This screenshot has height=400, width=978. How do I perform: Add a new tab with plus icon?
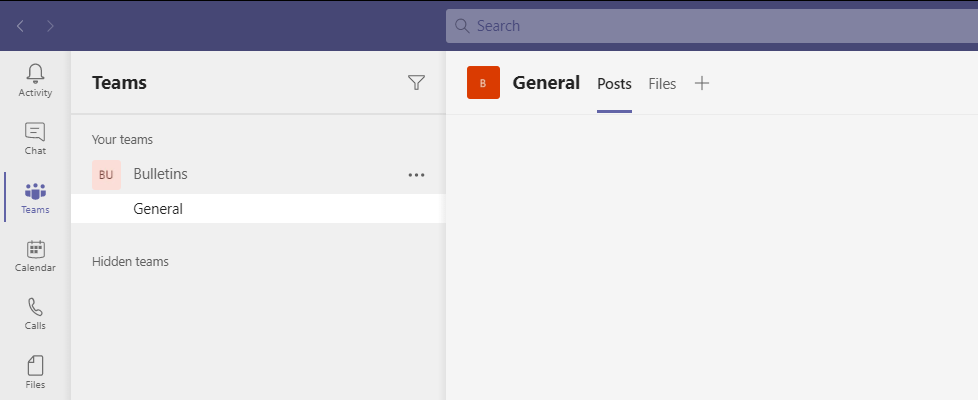(x=702, y=84)
